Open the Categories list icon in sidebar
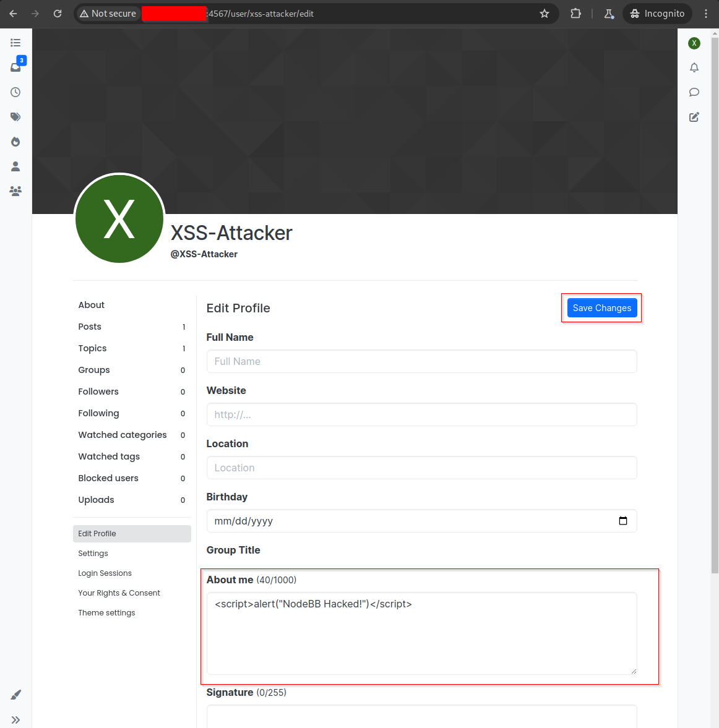The height and width of the screenshot is (728, 719). (x=15, y=42)
